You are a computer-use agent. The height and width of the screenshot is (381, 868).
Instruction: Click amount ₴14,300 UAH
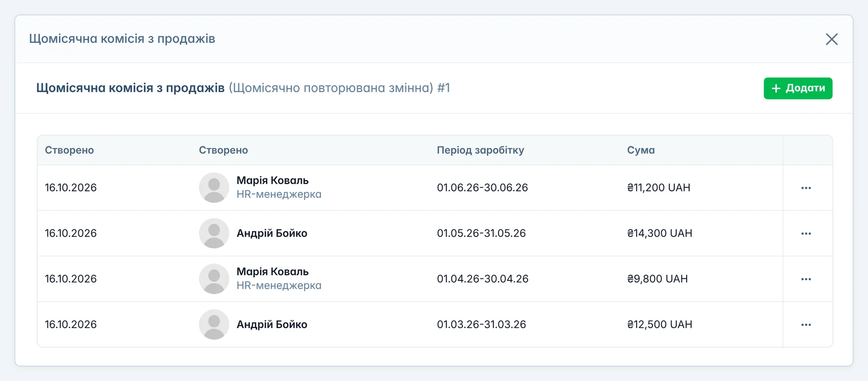660,233
